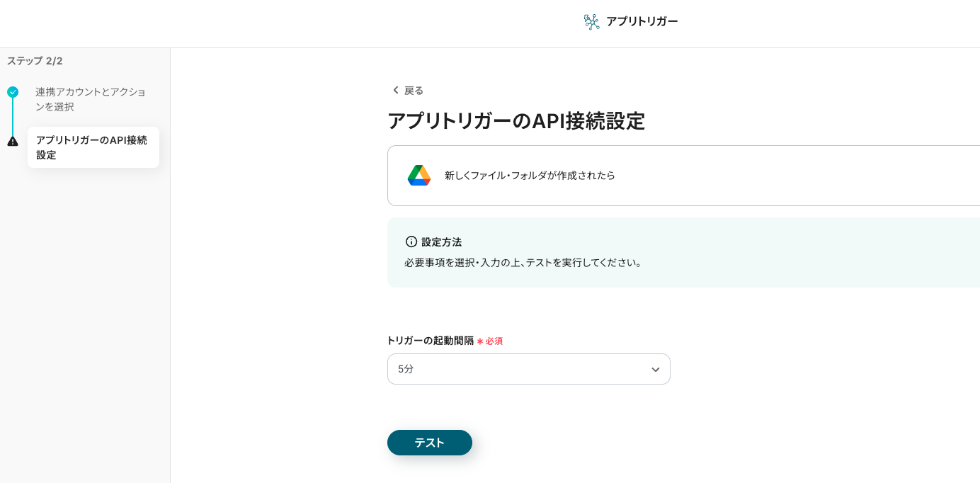Click the back chevron arrow icon
This screenshot has width=980, height=483.
(x=395, y=90)
